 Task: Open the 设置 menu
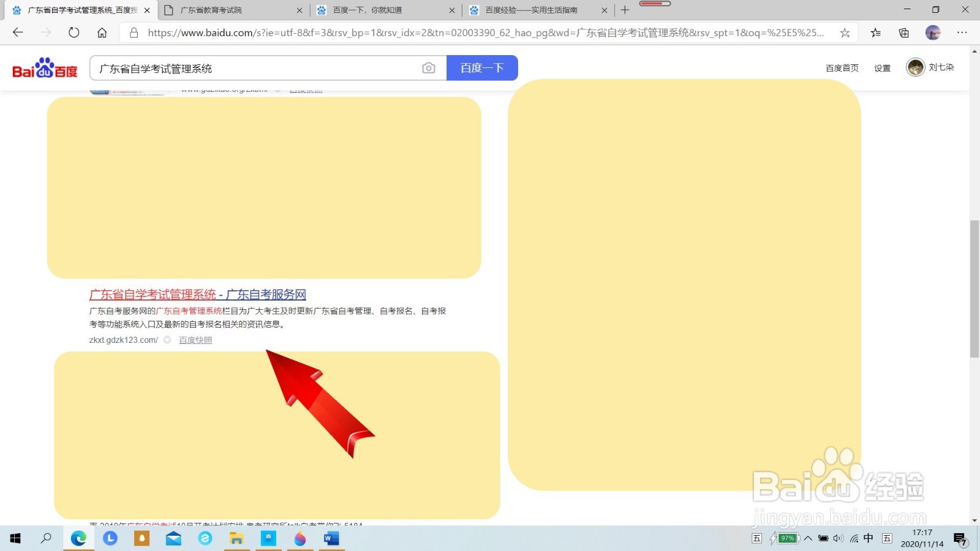pos(883,68)
